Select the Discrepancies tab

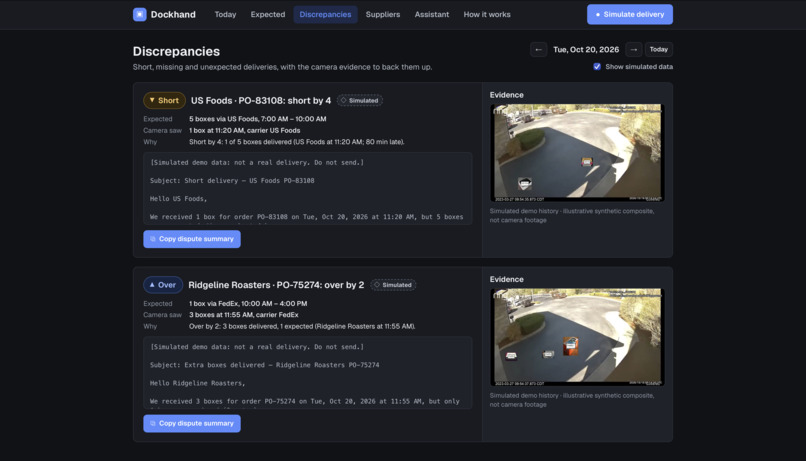click(325, 14)
